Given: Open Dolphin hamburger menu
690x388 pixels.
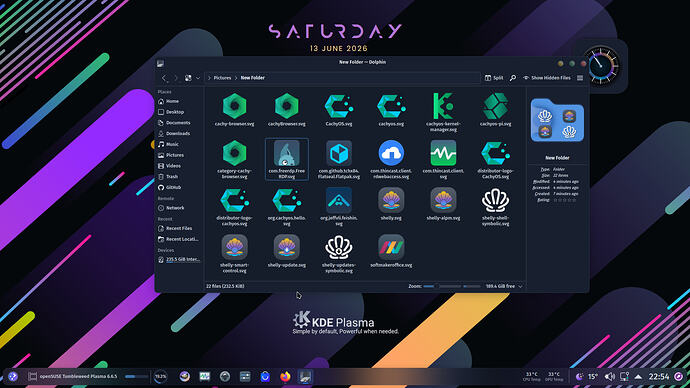Looking at the screenshot, I should 580,78.
